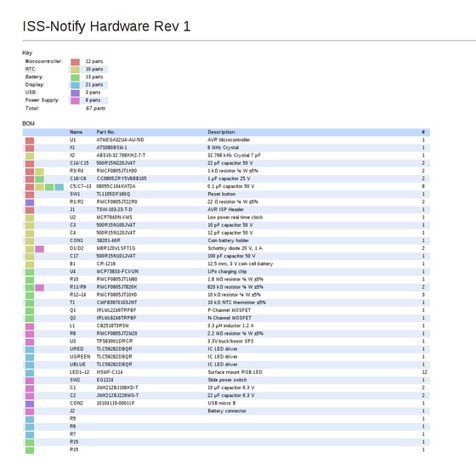Click the 'Name' column header
The width and height of the screenshot is (476, 475).
tap(76, 132)
